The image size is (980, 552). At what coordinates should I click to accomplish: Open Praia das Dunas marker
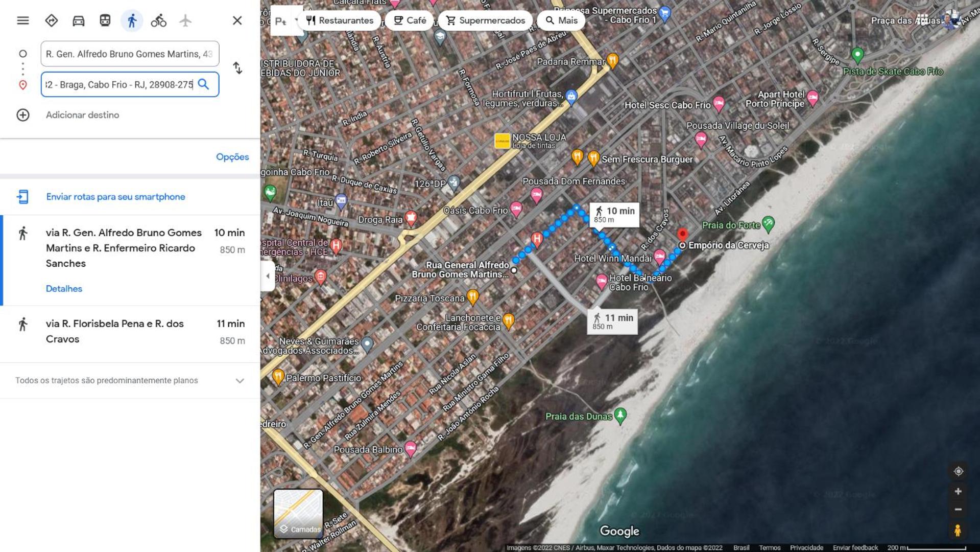(620, 416)
